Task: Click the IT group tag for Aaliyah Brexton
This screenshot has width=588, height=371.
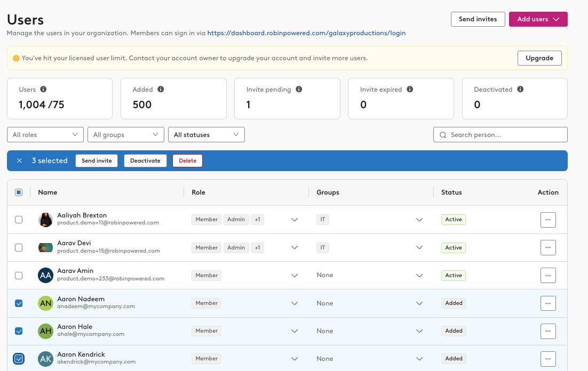Action: (323, 220)
